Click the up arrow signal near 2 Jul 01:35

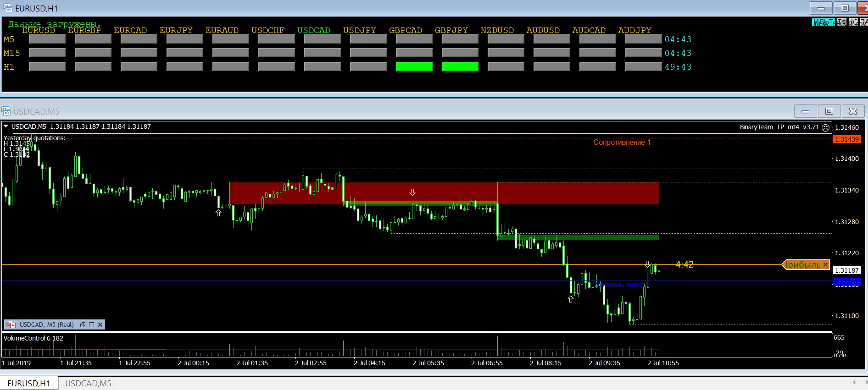218,213
